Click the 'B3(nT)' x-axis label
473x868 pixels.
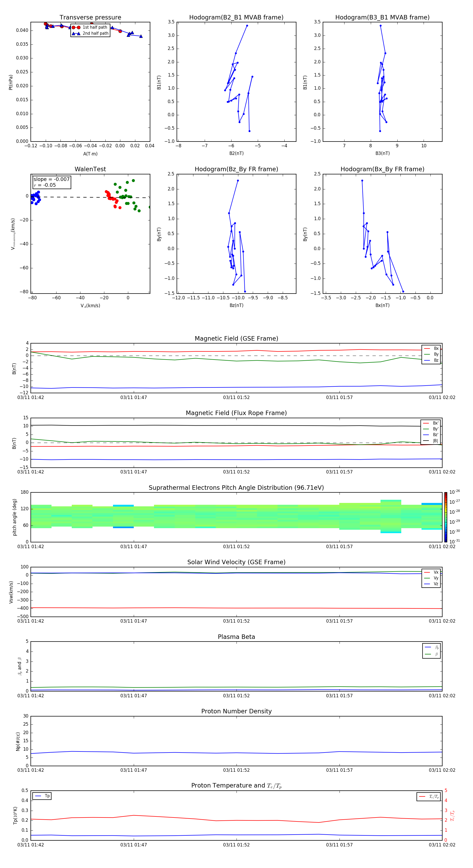(382, 153)
